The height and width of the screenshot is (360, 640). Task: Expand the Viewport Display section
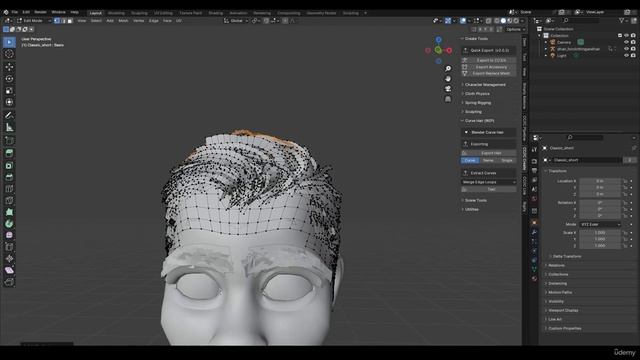pos(563,310)
